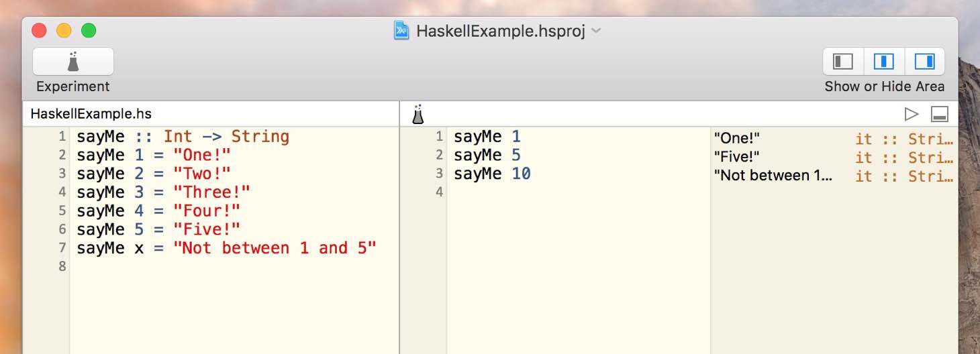Click the string "Four!" in the editor
980x354 pixels.
(x=207, y=211)
